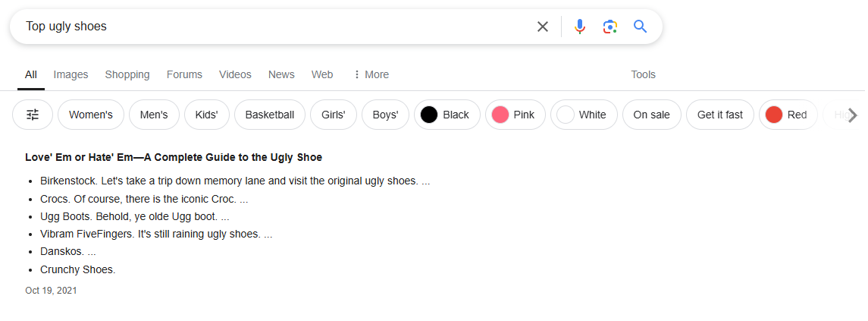Toggle the Get it fast filter

(x=720, y=115)
